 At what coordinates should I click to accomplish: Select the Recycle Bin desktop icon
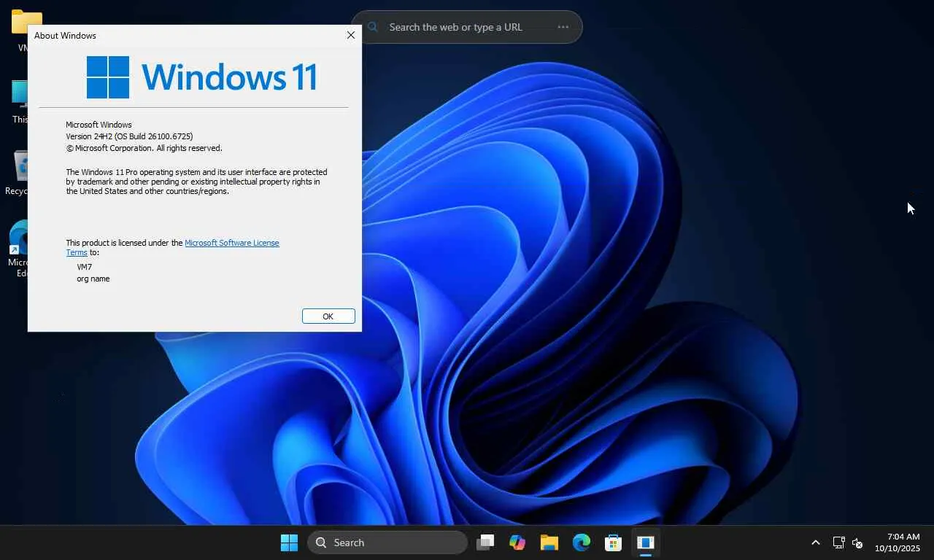(22, 166)
